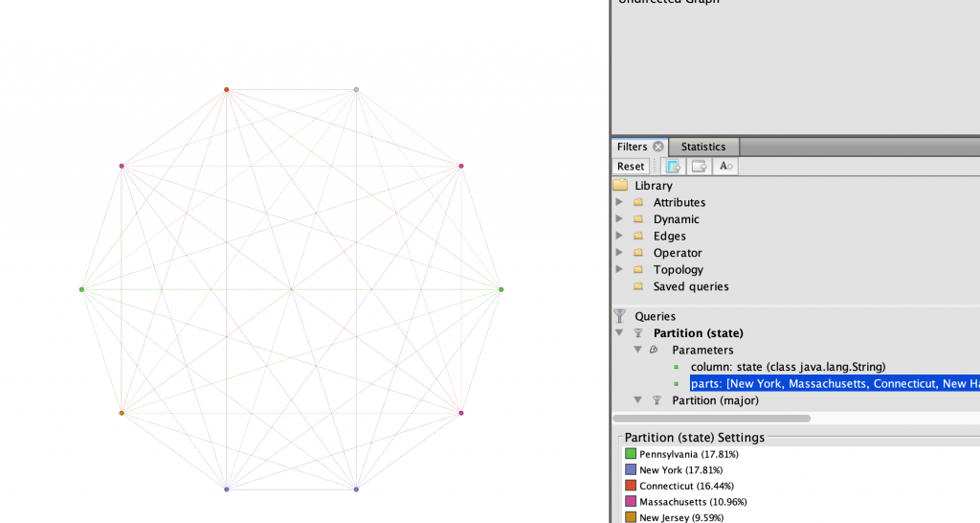
Task: Click the Library folder icon
Action: coord(620,186)
